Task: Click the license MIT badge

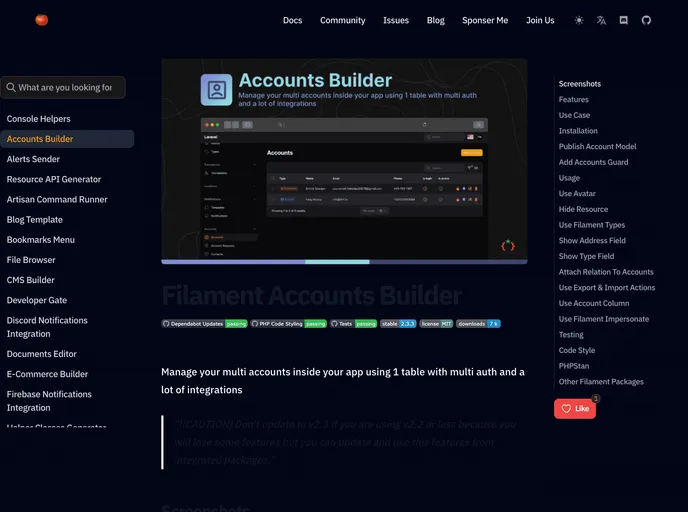Action: click(436, 324)
